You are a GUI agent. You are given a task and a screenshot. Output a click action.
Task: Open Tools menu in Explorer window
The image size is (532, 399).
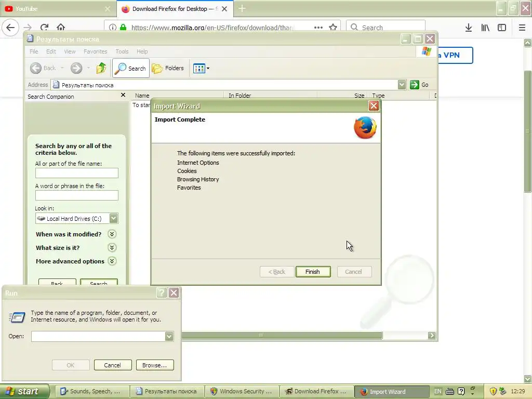click(x=122, y=51)
